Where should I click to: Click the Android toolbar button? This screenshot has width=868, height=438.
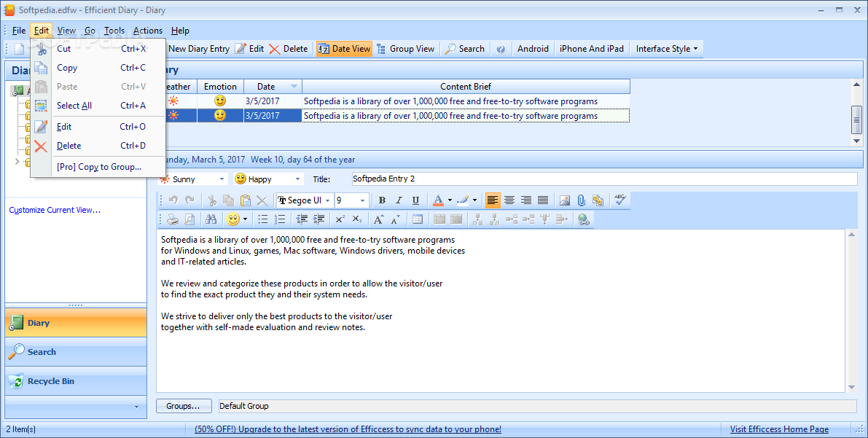(533, 49)
